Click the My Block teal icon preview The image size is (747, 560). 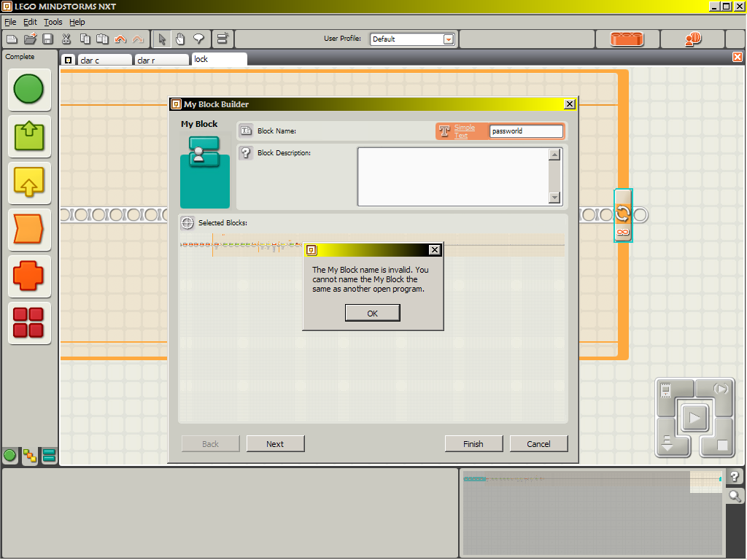205,172
